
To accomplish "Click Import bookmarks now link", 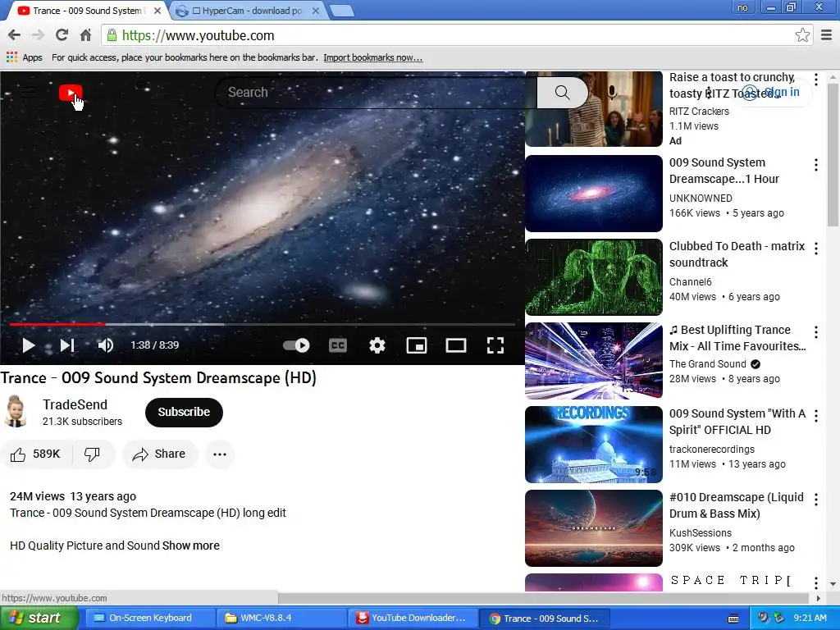I will click(x=373, y=57).
